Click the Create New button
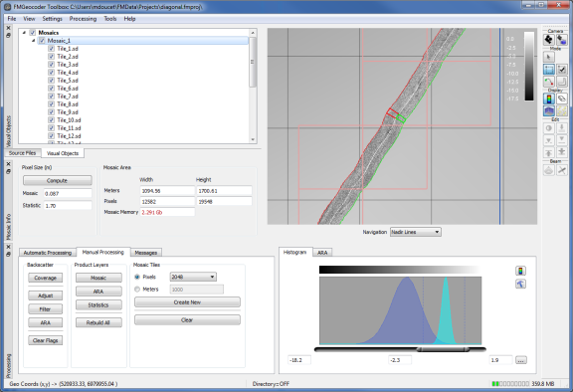573x392 pixels. click(x=187, y=302)
